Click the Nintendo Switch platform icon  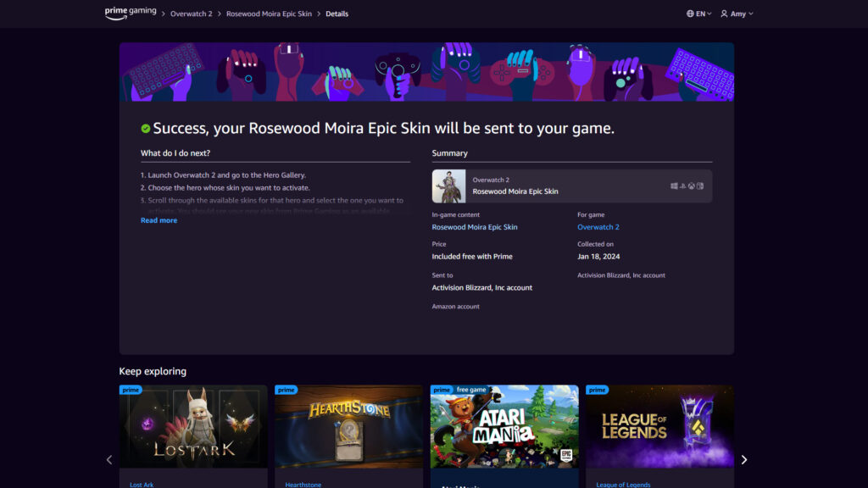[700, 186]
